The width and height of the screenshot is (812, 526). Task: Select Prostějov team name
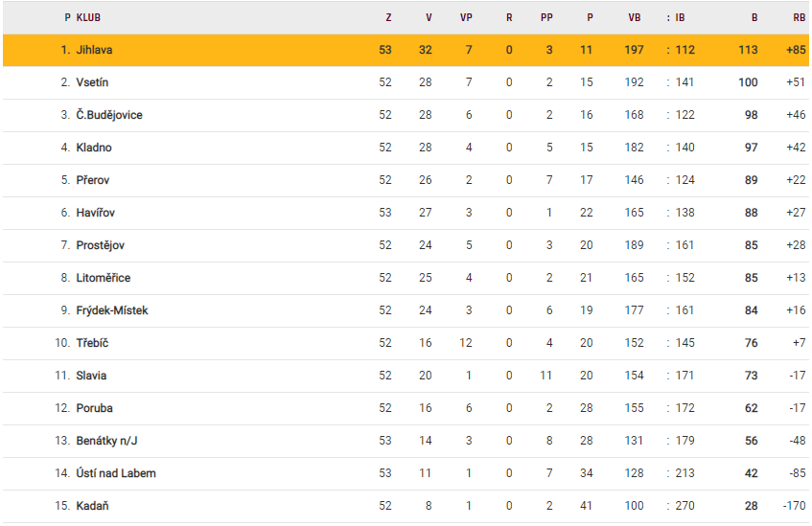[101, 245]
